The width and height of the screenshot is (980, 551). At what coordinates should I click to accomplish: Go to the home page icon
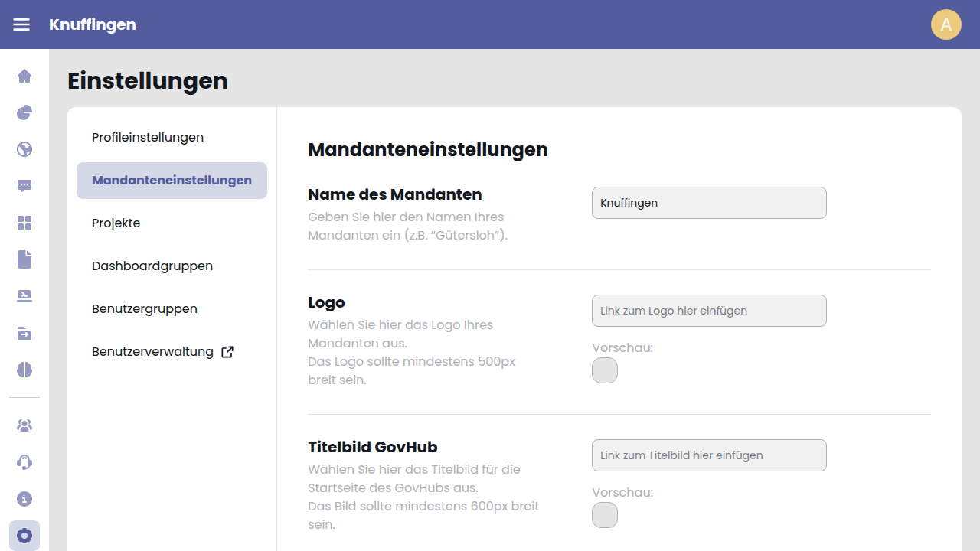coord(24,76)
